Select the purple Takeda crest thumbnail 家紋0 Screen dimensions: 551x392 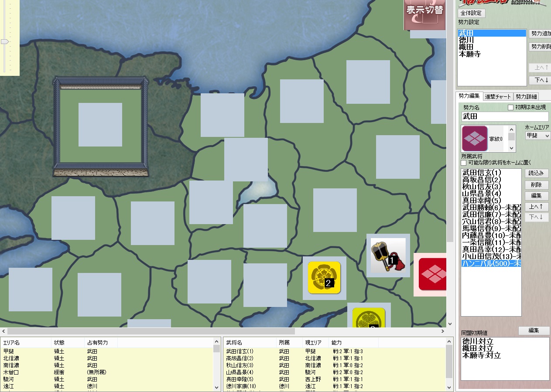474,139
